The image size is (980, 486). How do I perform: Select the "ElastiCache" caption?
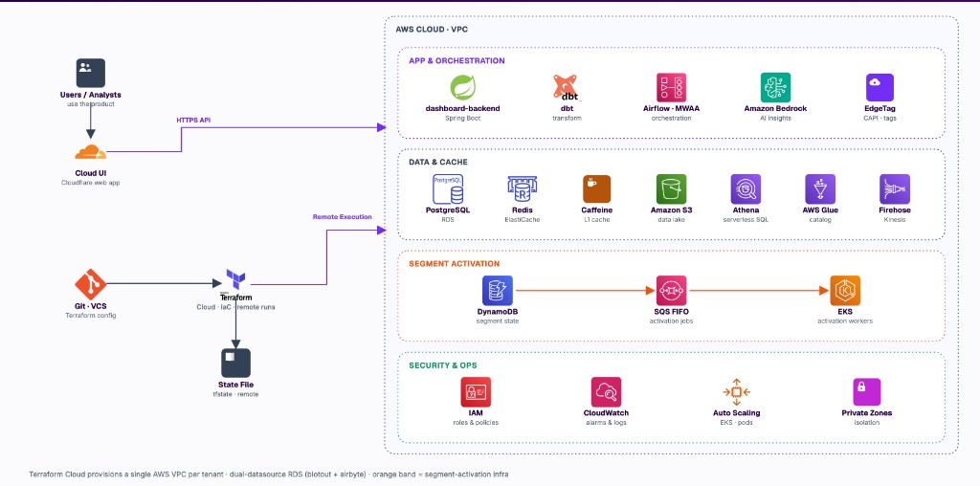pyautogui.click(x=523, y=220)
